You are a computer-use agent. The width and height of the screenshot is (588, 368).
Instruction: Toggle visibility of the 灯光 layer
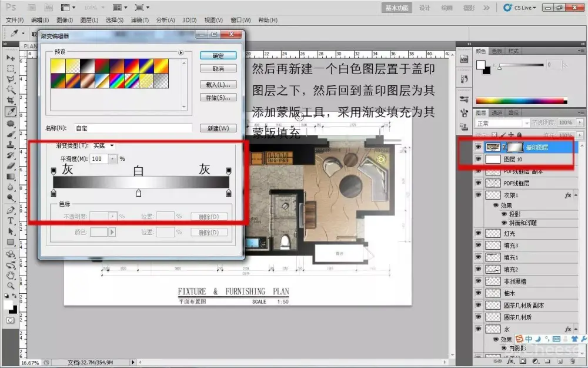pyautogui.click(x=478, y=234)
